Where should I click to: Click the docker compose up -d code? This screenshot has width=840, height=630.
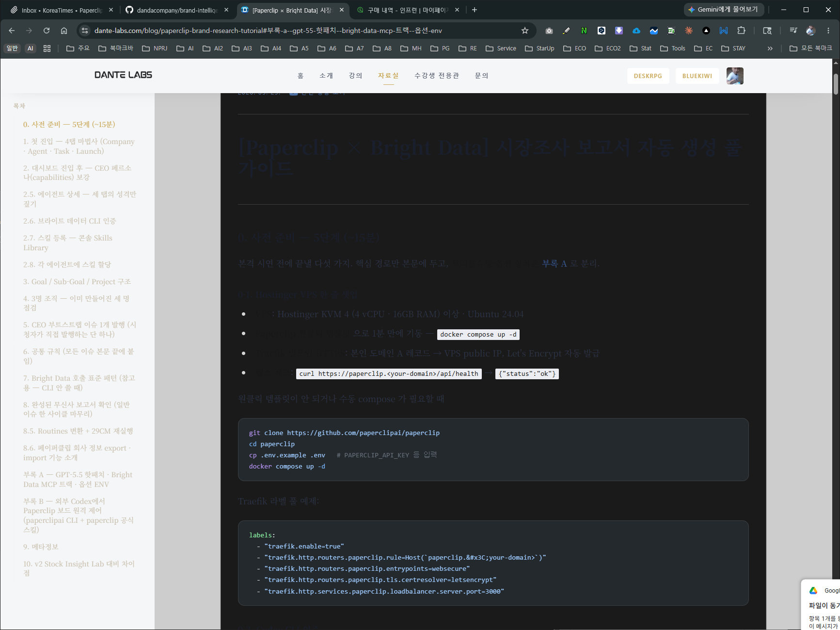click(478, 335)
